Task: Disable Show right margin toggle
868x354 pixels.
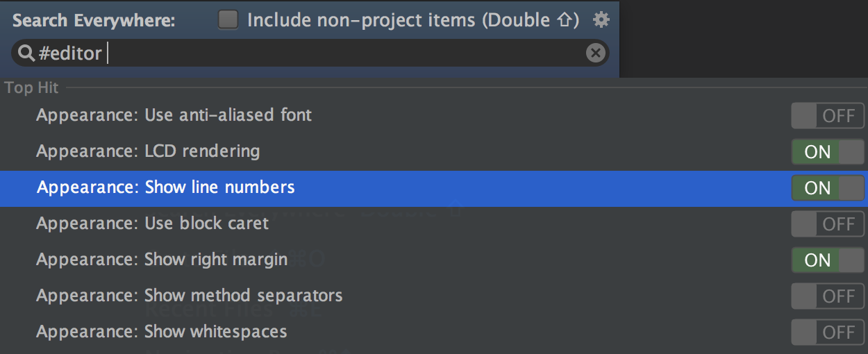Action: coord(828,260)
